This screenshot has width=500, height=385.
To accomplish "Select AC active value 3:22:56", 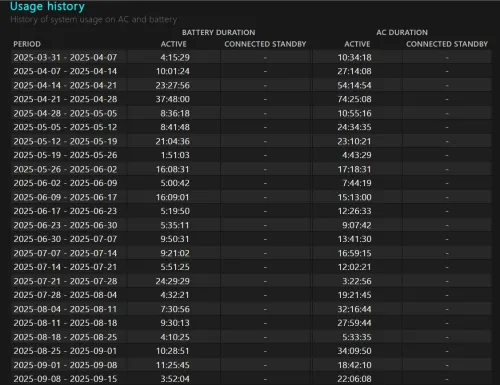I will pyautogui.click(x=357, y=281).
